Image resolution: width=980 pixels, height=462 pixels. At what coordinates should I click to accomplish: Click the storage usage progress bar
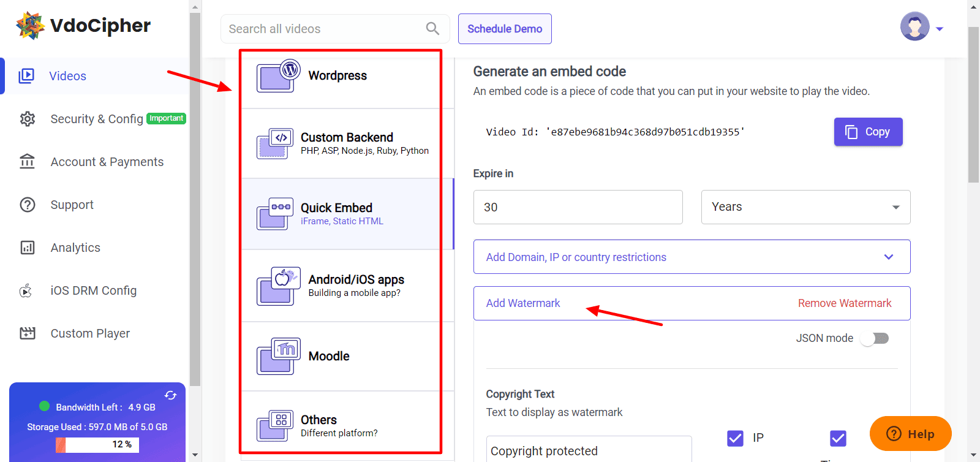pyautogui.click(x=97, y=444)
